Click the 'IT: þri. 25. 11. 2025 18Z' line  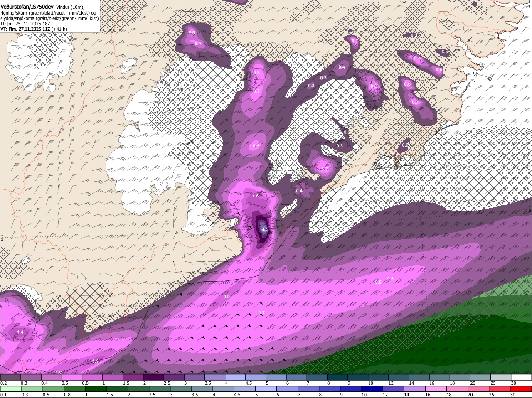25,24
